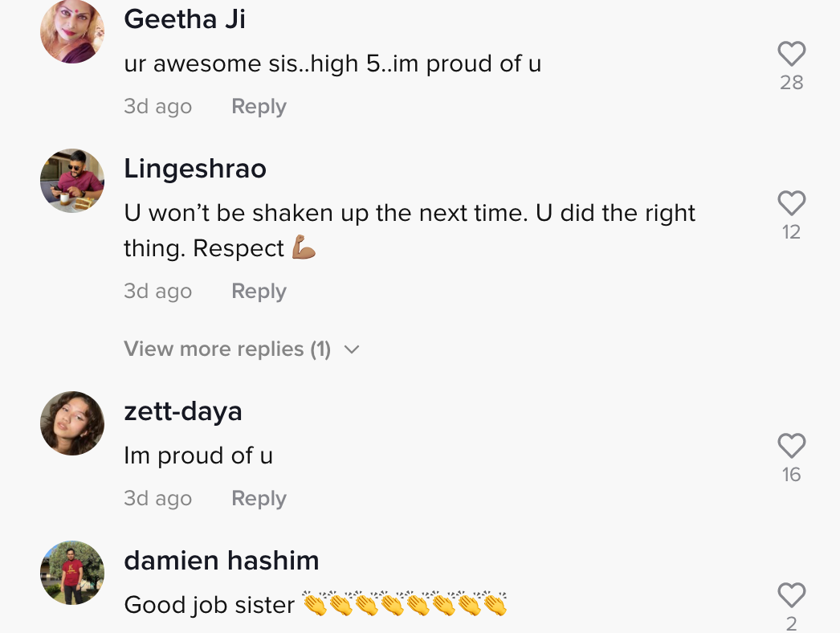The height and width of the screenshot is (633, 840).
Task: Open Lingeshrao's avatar
Action: click(72, 181)
